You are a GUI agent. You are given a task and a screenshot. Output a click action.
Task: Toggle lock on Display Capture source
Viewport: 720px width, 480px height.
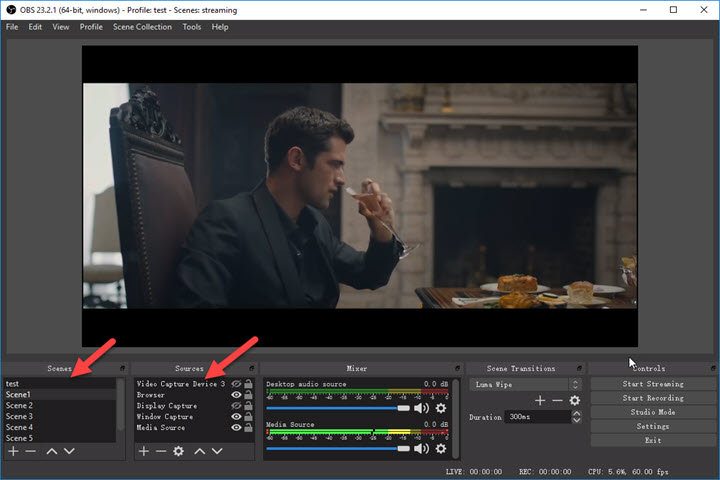pyautogui.click(x=248, y=406)
